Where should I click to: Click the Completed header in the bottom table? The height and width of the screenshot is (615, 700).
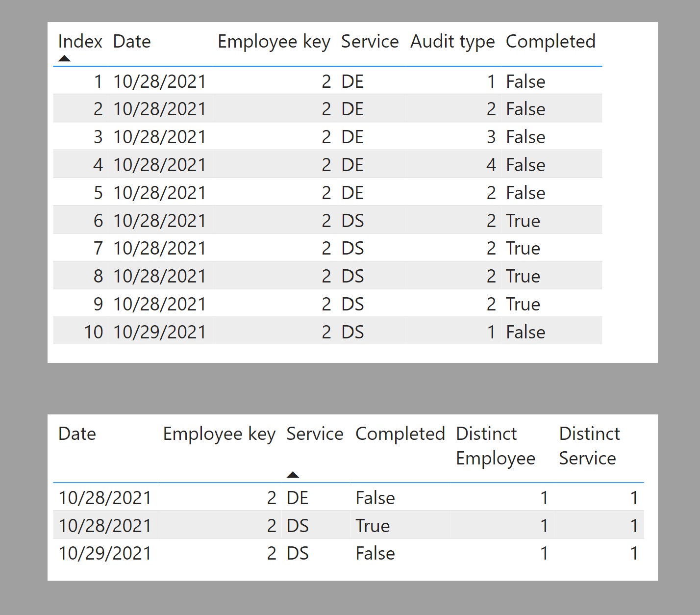400,434
